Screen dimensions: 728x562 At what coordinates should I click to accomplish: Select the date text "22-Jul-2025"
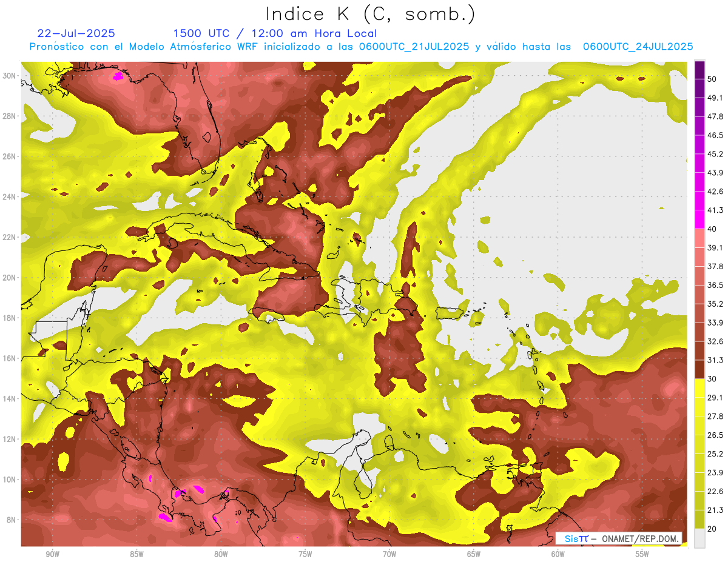[76, 33]
